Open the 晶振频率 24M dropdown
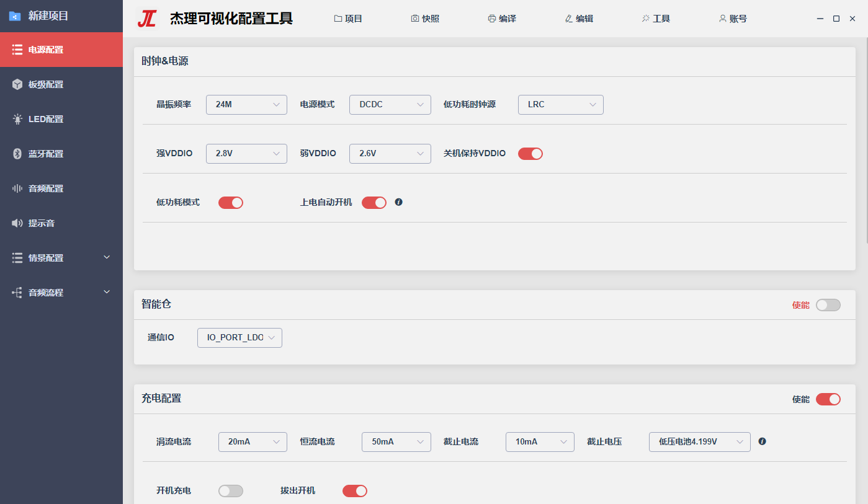Screen dimensions: 868x504 point(246,105)
